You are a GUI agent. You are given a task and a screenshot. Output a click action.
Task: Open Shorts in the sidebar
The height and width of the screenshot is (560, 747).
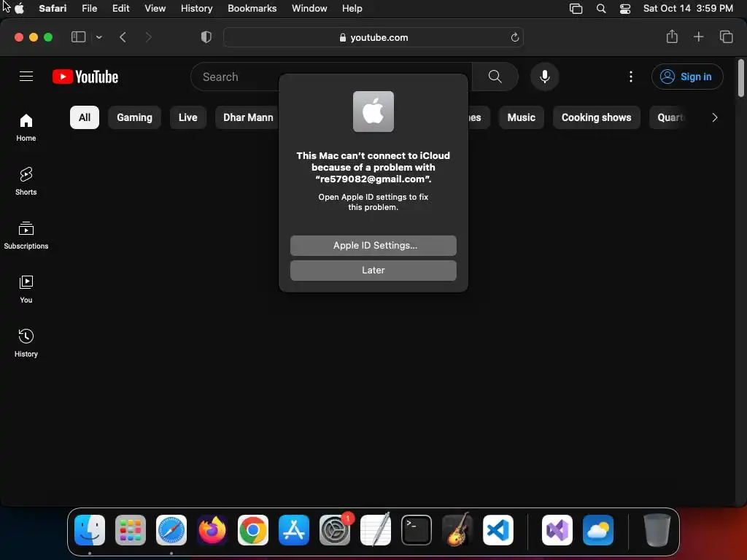coord(26,182)
